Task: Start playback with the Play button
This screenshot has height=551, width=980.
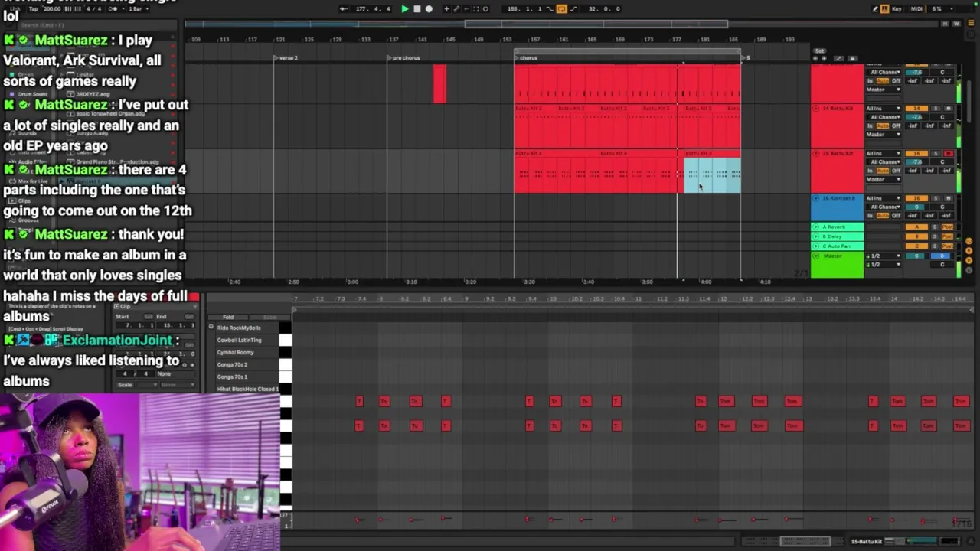Action: 405,9
